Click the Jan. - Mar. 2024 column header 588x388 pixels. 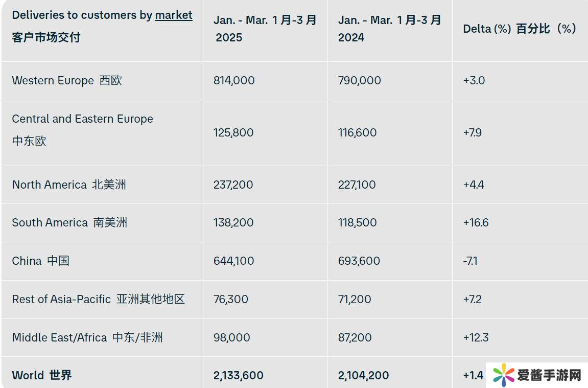coord(389,29)
